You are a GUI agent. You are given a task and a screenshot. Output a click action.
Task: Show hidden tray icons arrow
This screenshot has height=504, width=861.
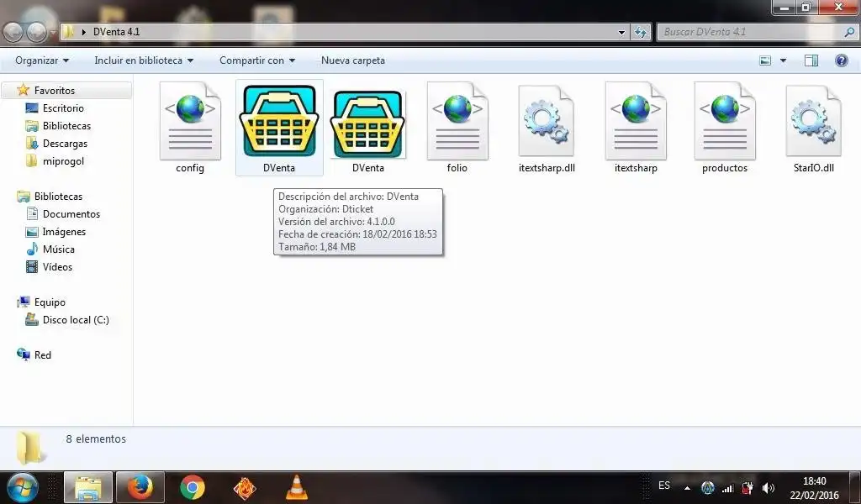[x=687, y=487]
